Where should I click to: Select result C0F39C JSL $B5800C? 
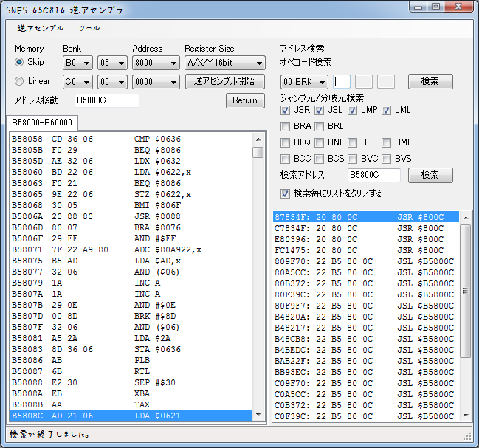click(x=366, y=416)
